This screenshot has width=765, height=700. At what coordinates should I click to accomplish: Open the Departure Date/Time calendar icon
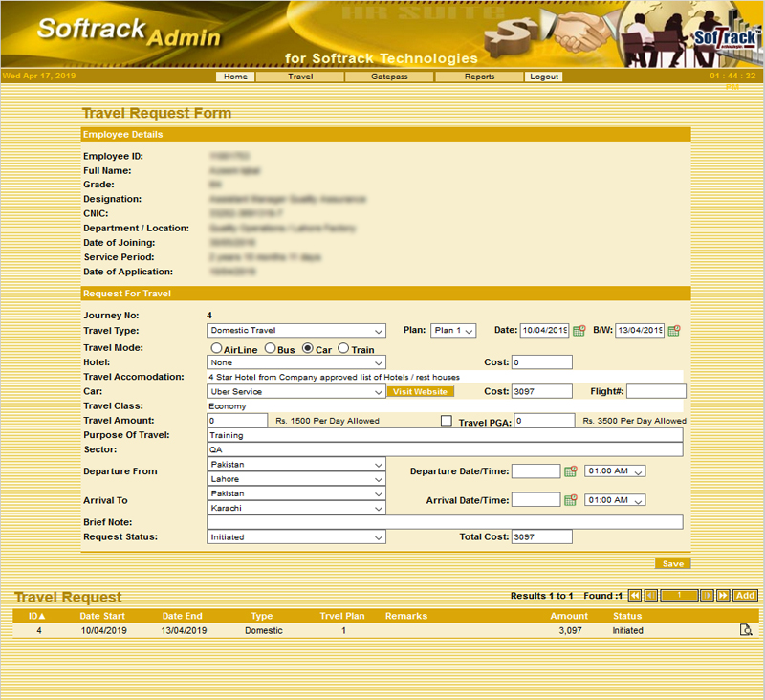(x=571, y=471)
